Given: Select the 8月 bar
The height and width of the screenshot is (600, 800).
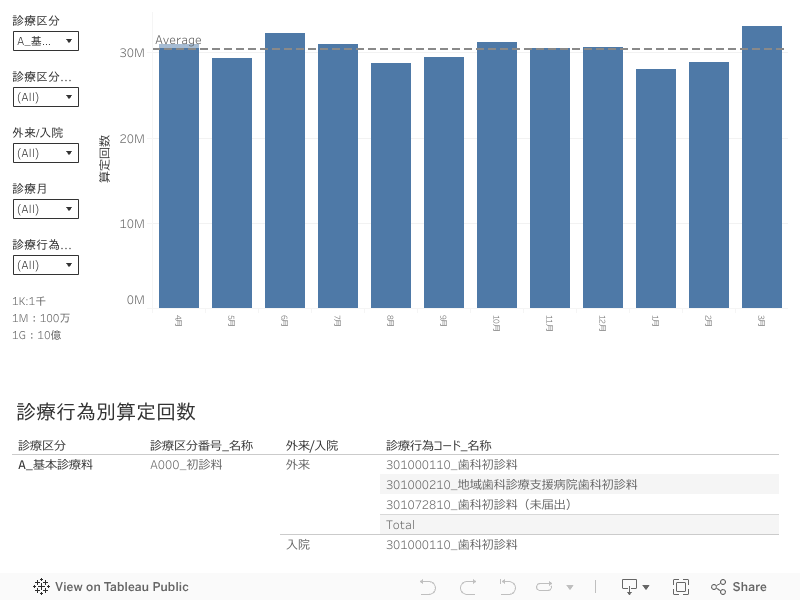Looking at the screenshot, I should [x=391, y=186].
